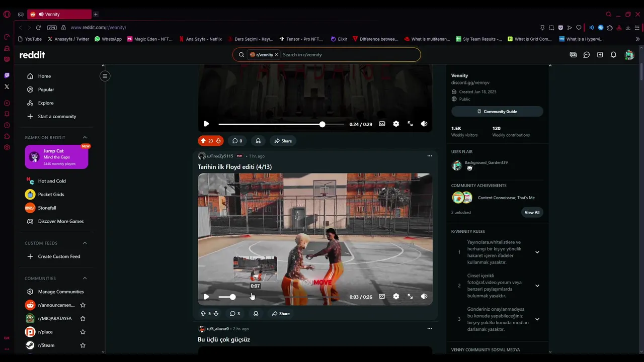Screen dimensions: 644x362
Task: Expand rule 3 in r/vennity rules
Action: pyautogui.click(x=537, y=319)
